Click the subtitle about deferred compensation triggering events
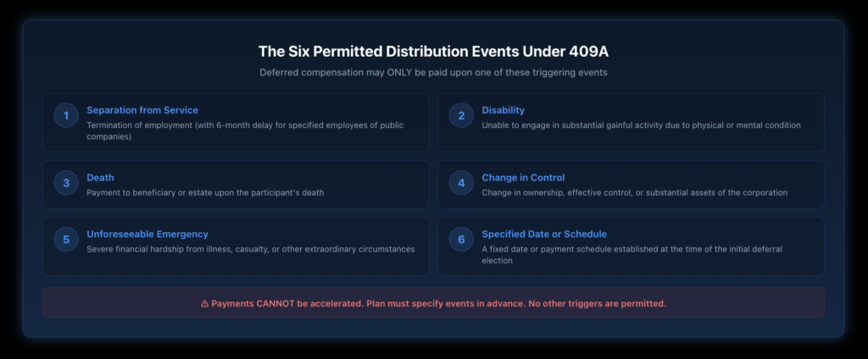This screenshot has width=868, height=359. click(433, 73)
